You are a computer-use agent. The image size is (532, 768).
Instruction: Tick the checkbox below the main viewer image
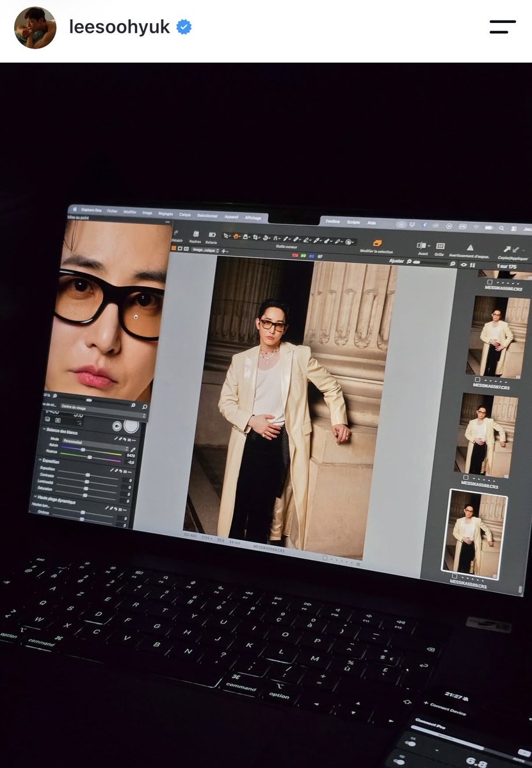(325, 557)
